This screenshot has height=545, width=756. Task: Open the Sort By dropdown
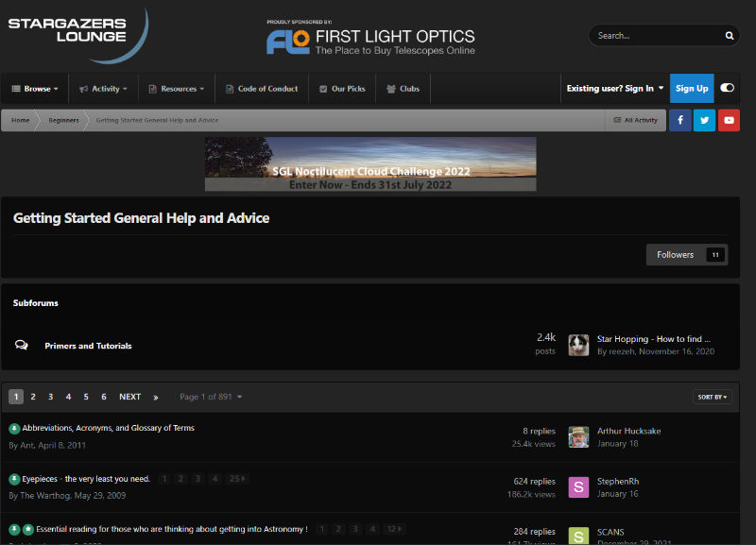tap(713, 397)
